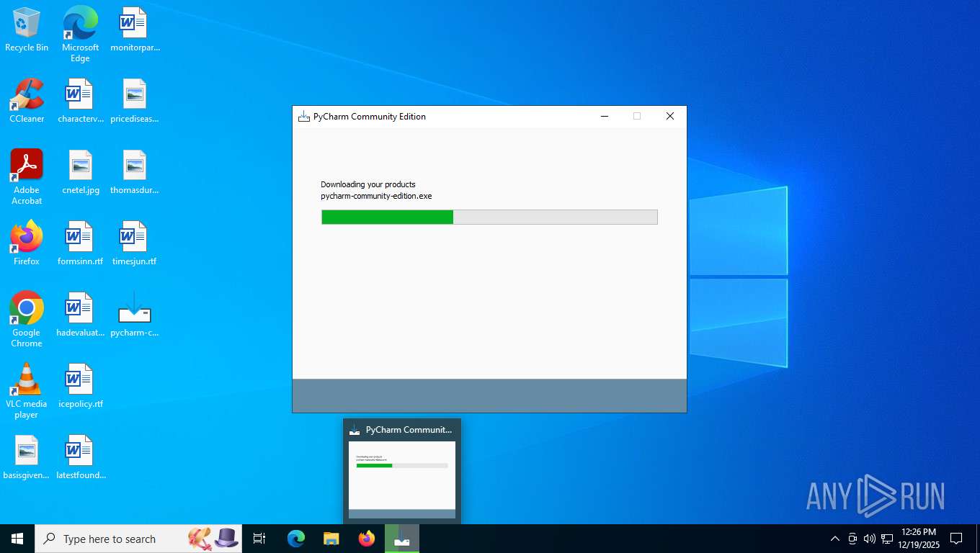Select the latestfound Word document
The height and width of the screenshot is (553, 980).
tap(80, 457)
